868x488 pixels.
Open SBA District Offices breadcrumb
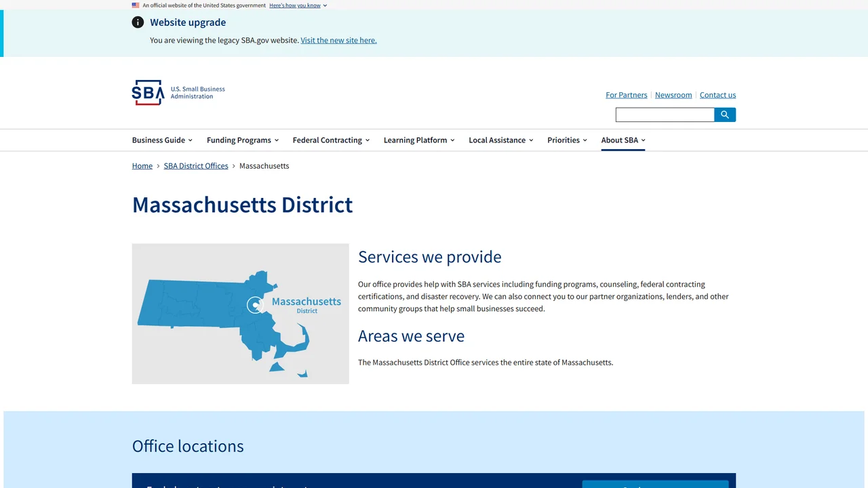click(196, 166)
